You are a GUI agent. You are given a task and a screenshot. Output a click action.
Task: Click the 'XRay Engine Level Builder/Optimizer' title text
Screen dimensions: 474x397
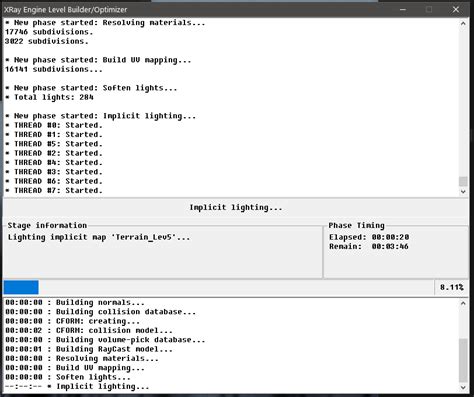point(65,10)
